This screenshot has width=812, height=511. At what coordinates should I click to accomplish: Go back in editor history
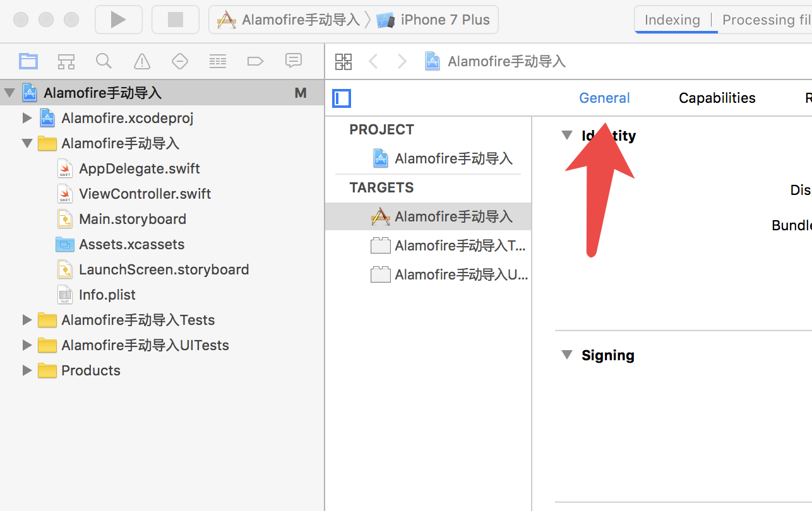pos(373,61)
